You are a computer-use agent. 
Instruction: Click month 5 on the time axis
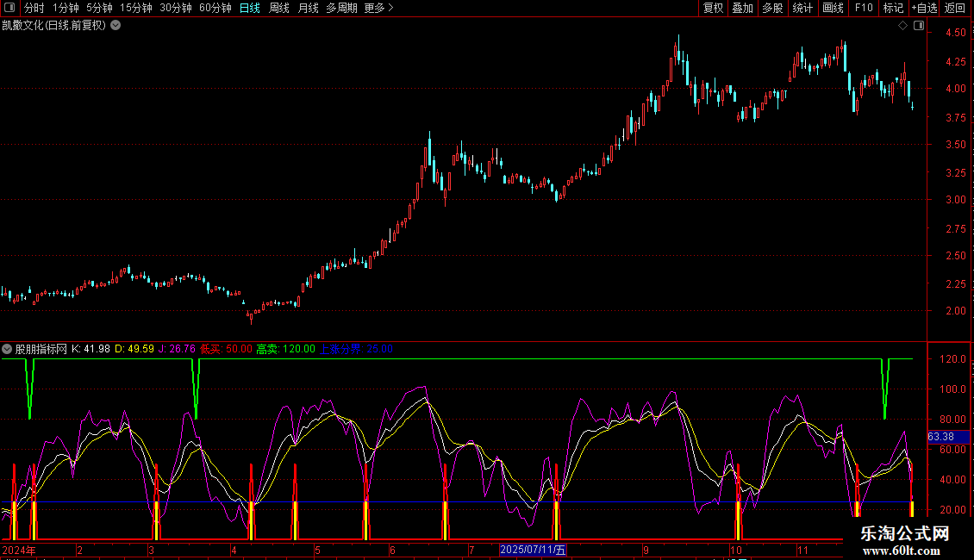(317, 550)
